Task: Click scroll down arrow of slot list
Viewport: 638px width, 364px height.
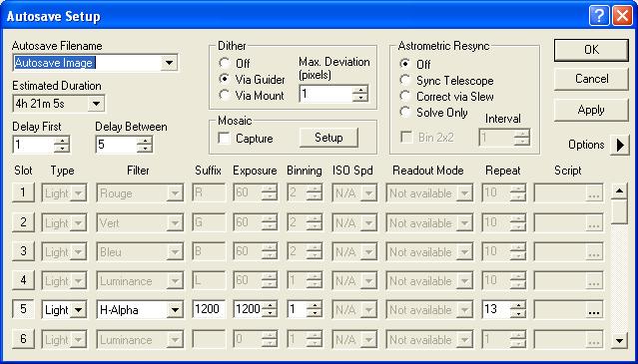Action: click(x=619, y=340)
